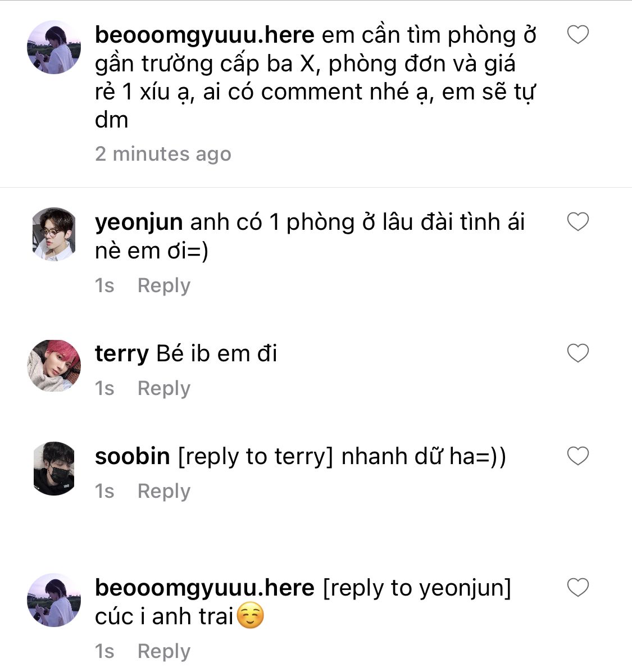Screen dimensions: 632x672
Task: Visit the terry username link
Action: click(122, 355)
